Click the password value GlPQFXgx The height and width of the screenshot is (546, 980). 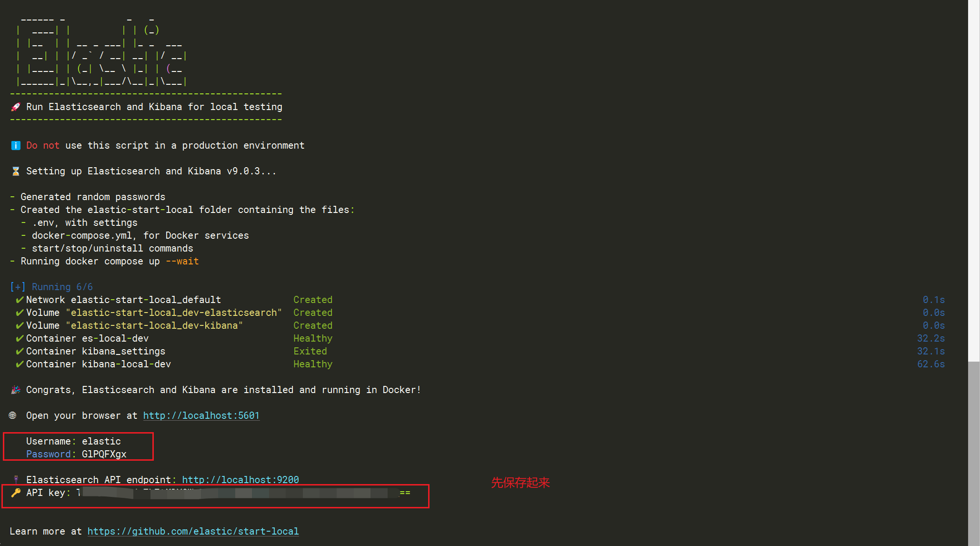click(104, 454)
